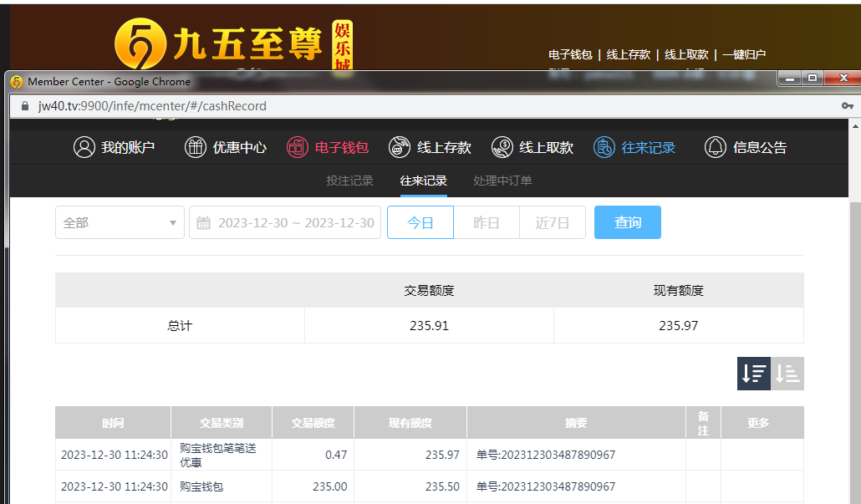Screen dimensions: 861x504
Task: Select 今日 date filter
Action: [x=420, y=222]
